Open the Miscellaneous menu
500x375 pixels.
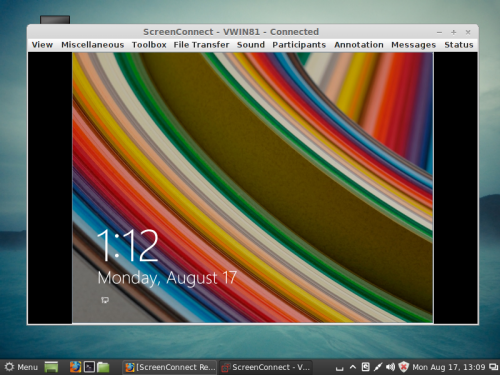click(x=93, y=45)
